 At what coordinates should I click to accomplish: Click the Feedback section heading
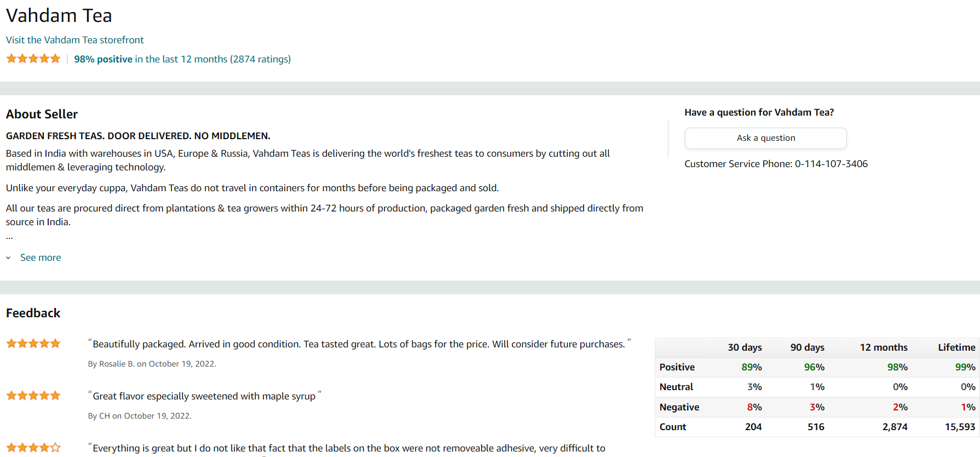point(33,313)
